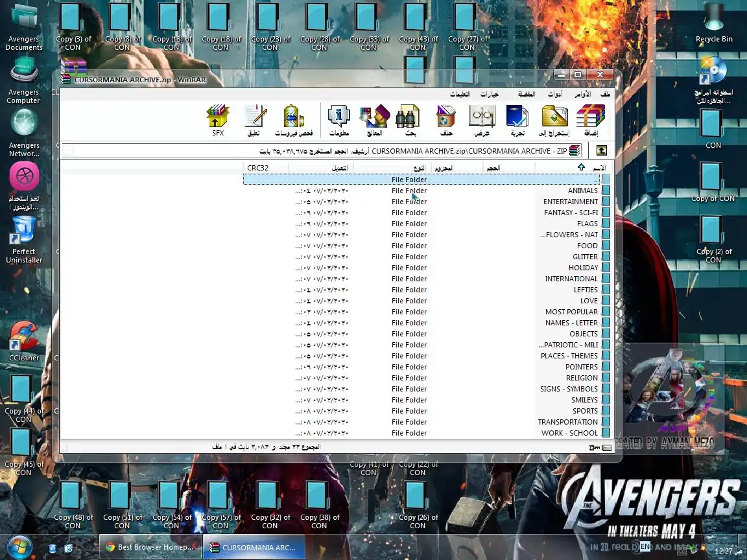Select the LEFTIES folder row

pos(427,290)
